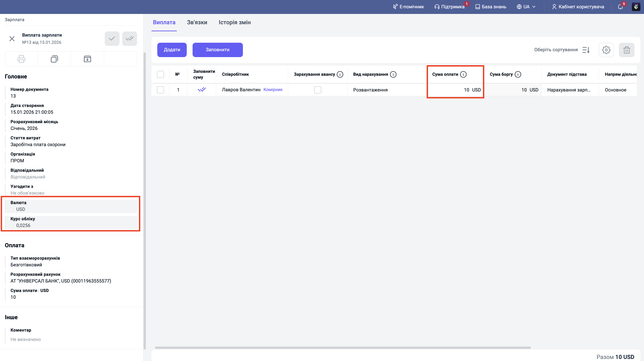Click the trash delete icon
This screenshot has height=361, width=644.
click(x=626, y=50)
